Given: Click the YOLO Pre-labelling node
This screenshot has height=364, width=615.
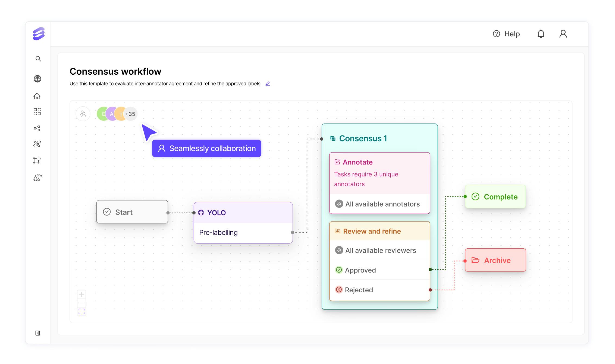Looking at the screenshot, I should (243, 223).
